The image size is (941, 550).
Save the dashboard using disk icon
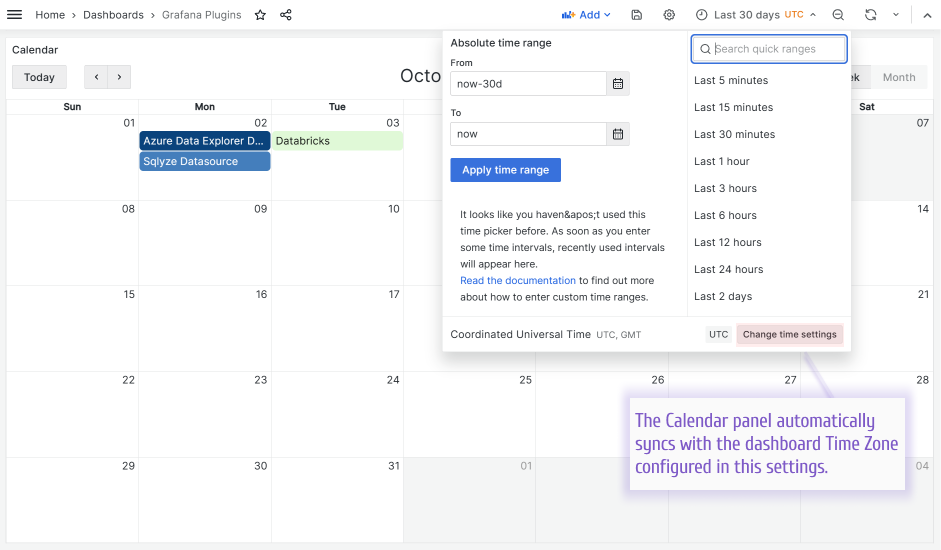pyautogui.click(x=637, y=15)
